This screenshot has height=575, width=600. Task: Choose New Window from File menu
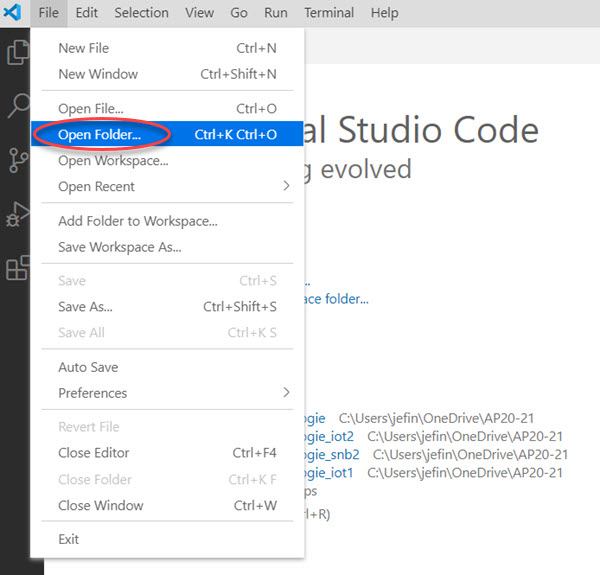[167, 74]
